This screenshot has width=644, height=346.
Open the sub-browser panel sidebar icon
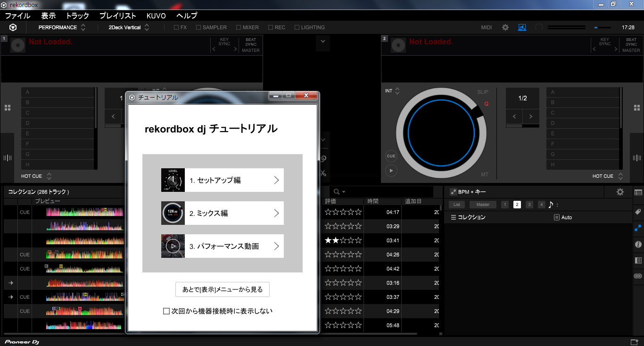638,260
